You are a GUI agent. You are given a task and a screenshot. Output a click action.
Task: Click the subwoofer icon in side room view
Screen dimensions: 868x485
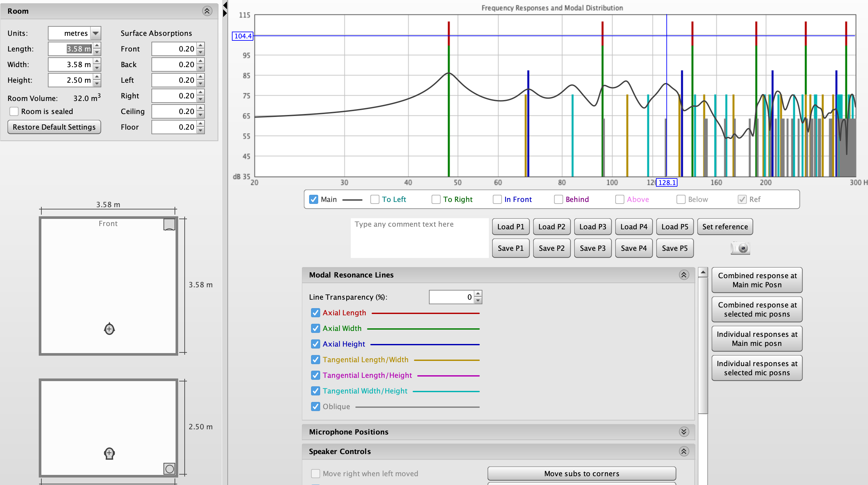point(169,468)
